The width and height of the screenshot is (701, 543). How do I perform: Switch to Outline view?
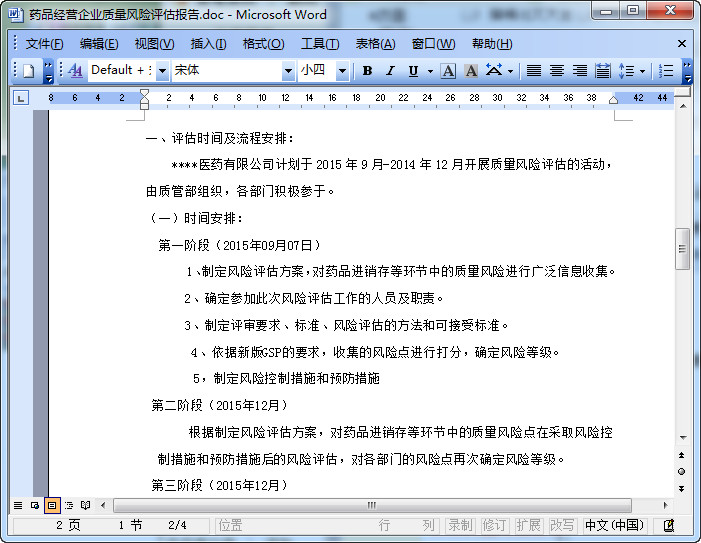tap(69, 505)
